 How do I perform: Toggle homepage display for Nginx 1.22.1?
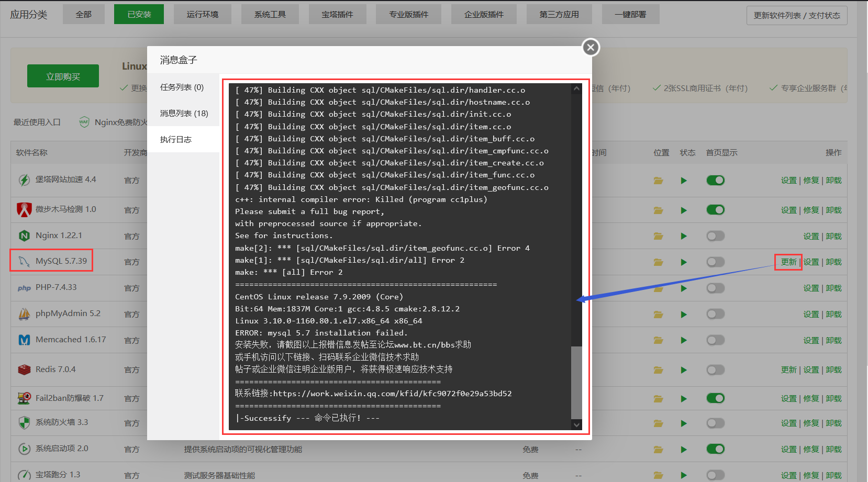click(x=715, y=236)
